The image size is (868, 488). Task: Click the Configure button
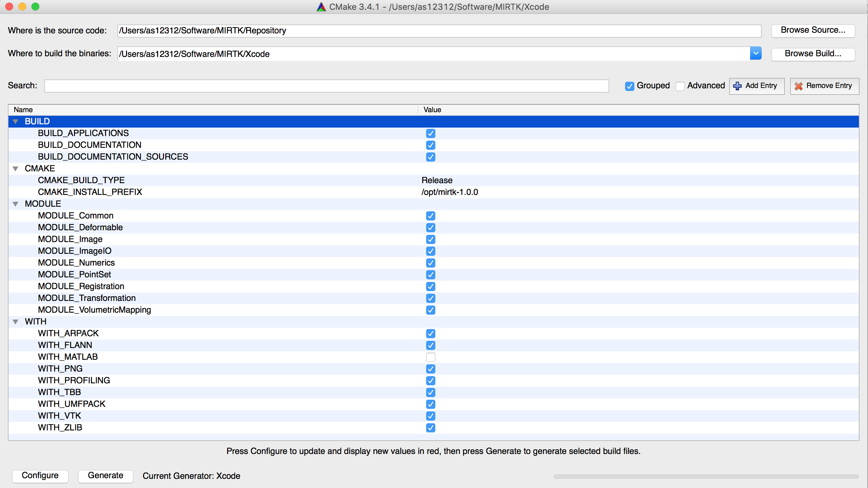40,475
